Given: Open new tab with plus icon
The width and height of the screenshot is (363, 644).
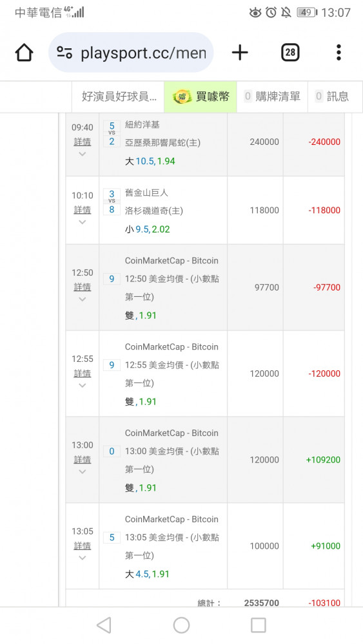Looking at the screenshot, I should pyautogui.click(x=240, y=53).
